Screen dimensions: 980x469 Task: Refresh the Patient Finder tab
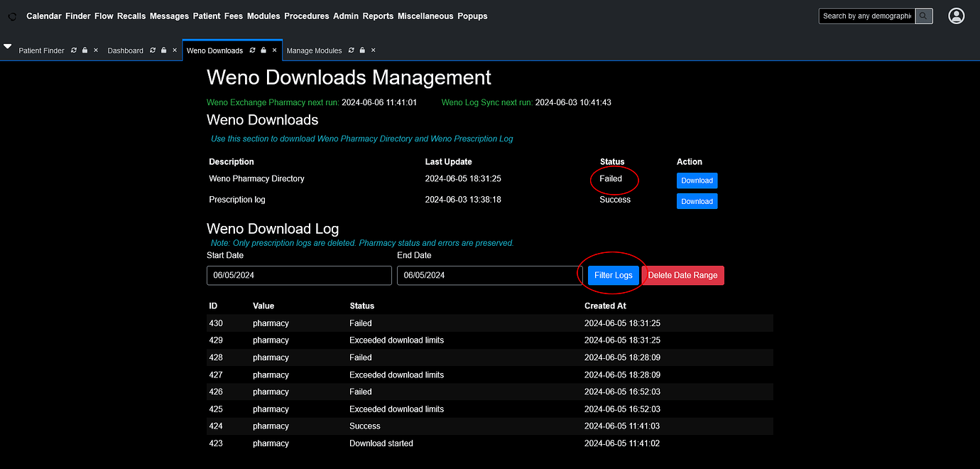[73, 50]
